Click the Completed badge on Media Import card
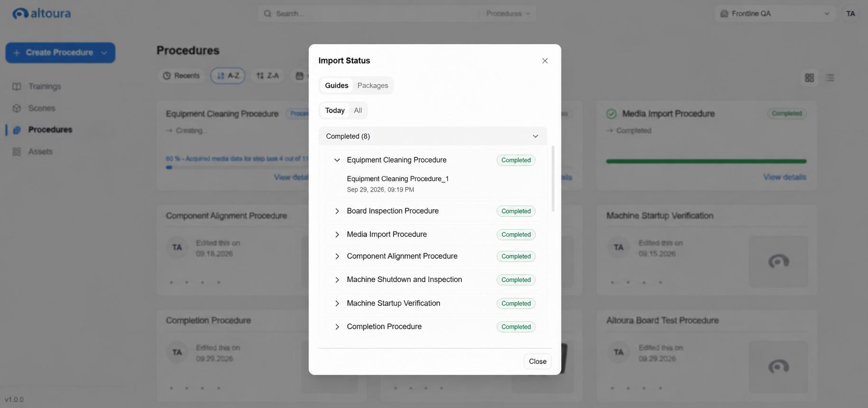 click(x=786, y=113)
